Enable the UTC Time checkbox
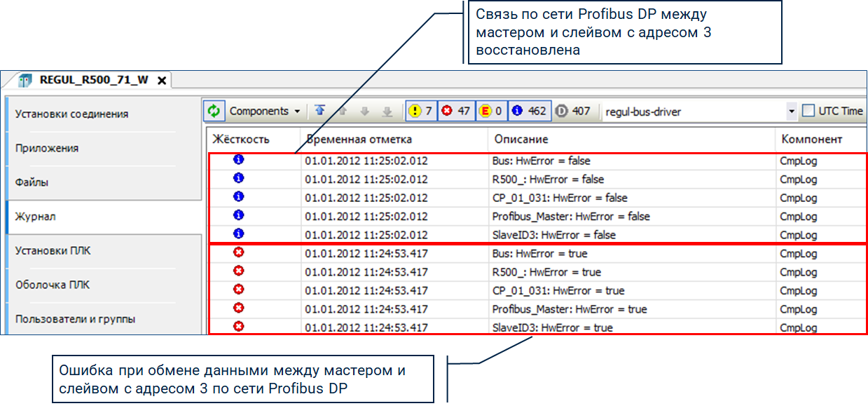This screenshot has width=868, height=406. [808, 111]
